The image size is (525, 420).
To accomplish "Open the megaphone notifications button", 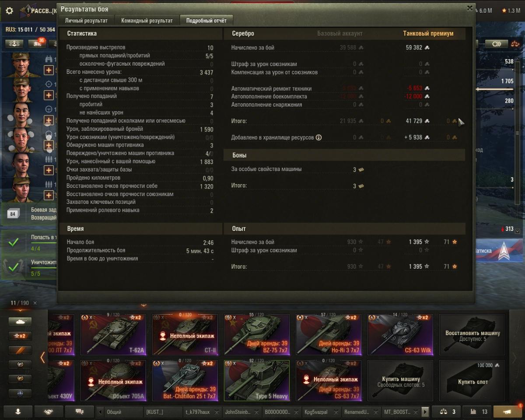I will 507,412.
